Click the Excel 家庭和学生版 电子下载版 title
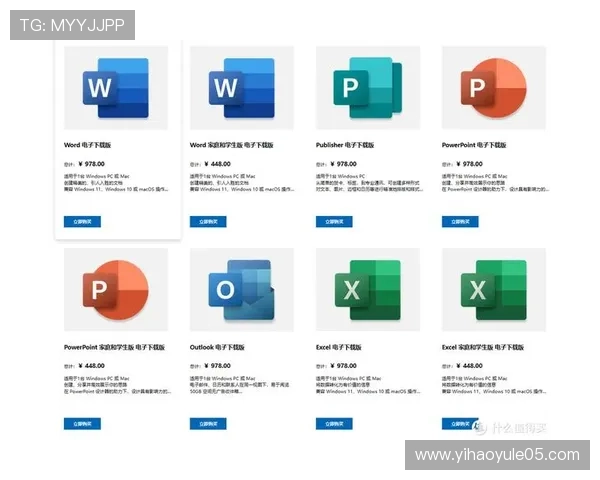Screen dimensions: 600x480 pos(484,347)
